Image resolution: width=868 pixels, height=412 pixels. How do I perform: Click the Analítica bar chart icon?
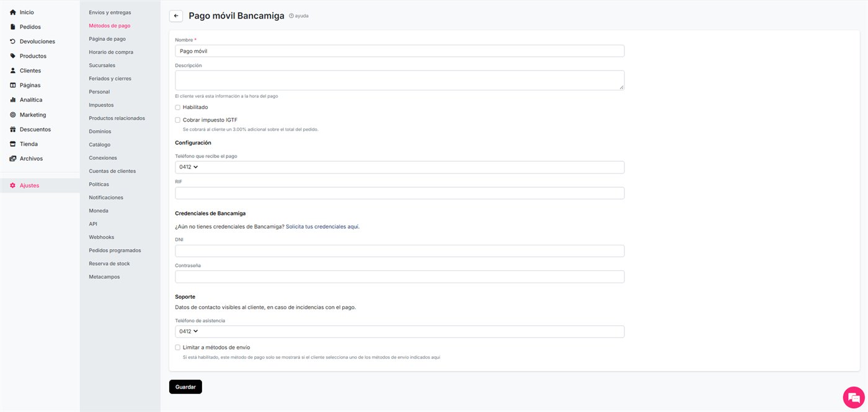[x=13, y=100]
